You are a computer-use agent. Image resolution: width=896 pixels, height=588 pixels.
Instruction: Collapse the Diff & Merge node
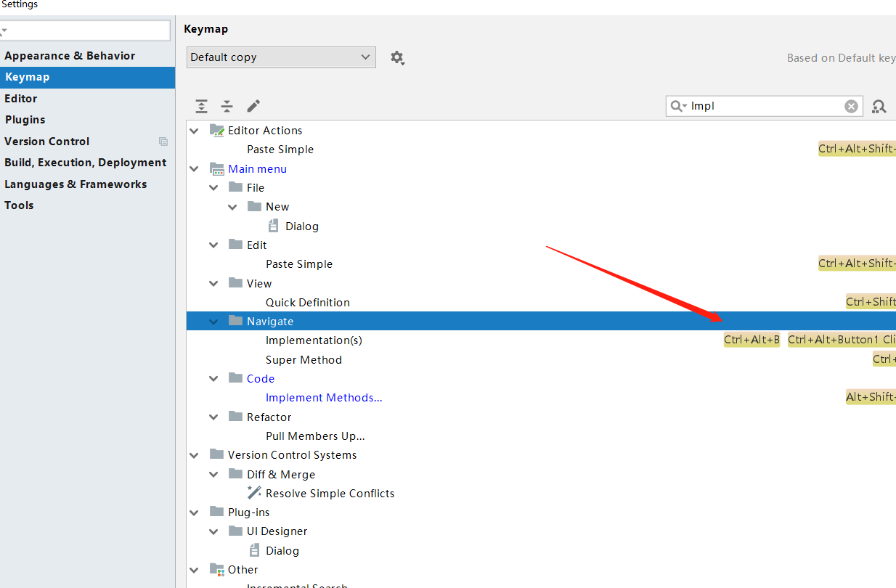[213, 475]
